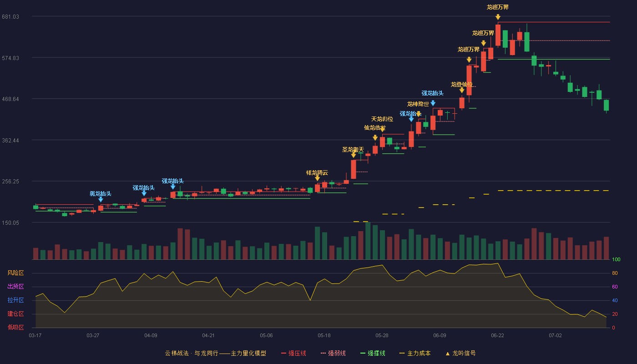
Task: Click the 05-28 date axis label
Action: (382, 335)
